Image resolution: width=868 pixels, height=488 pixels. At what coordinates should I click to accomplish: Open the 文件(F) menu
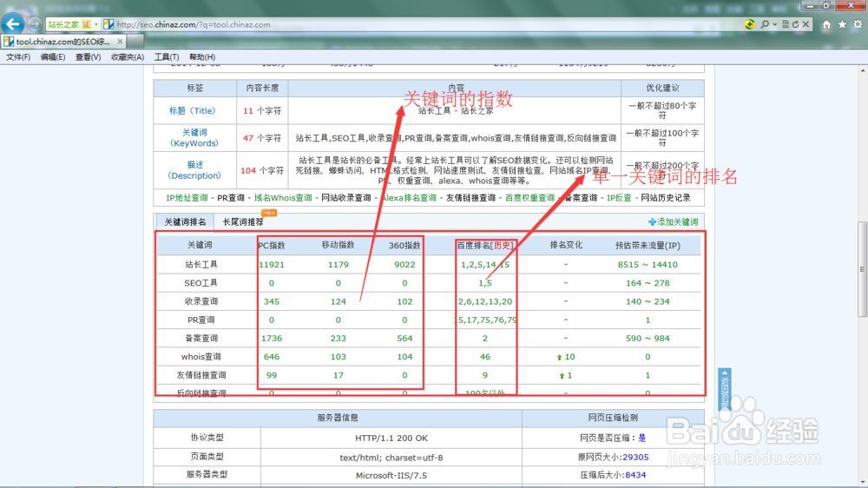coord(18,57)
